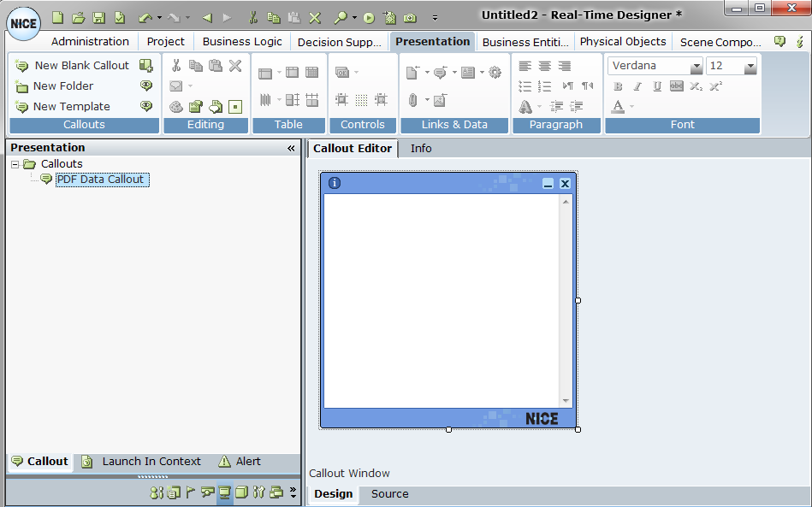
Task: Collapse the Callouts tree node
Action: coord(15,164)
